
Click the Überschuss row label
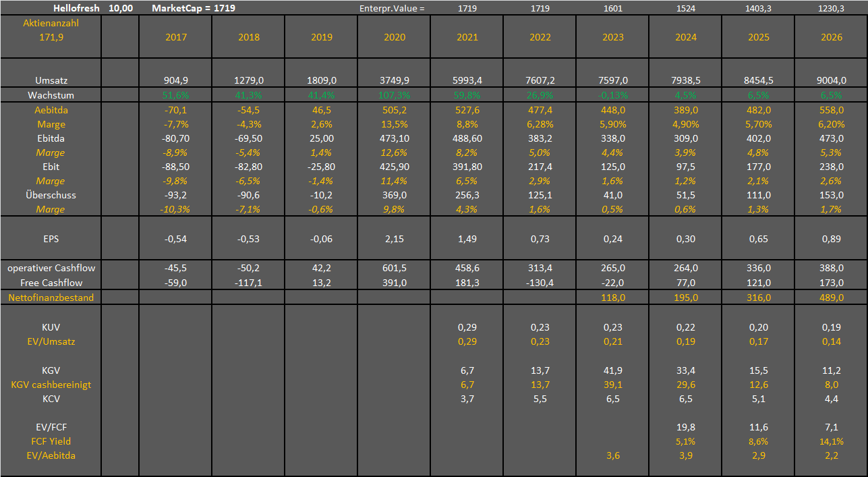pos(51,195)
